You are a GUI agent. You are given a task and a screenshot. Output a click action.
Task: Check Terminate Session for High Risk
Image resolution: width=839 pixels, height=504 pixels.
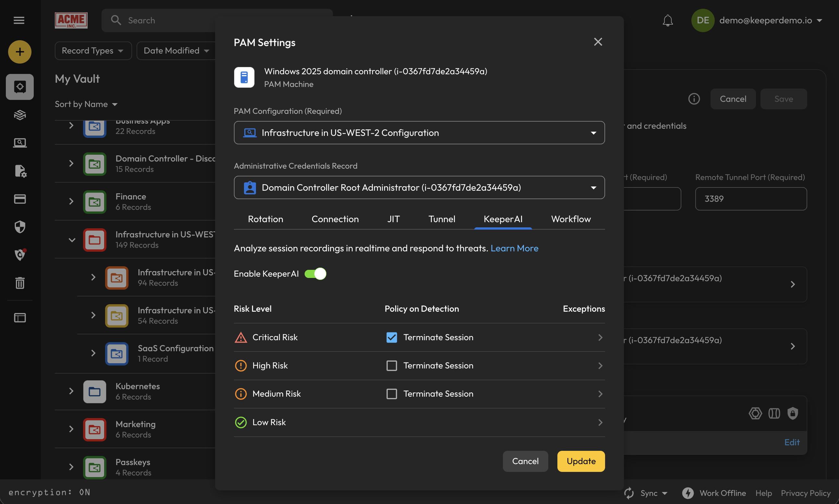tap(392, 366)
